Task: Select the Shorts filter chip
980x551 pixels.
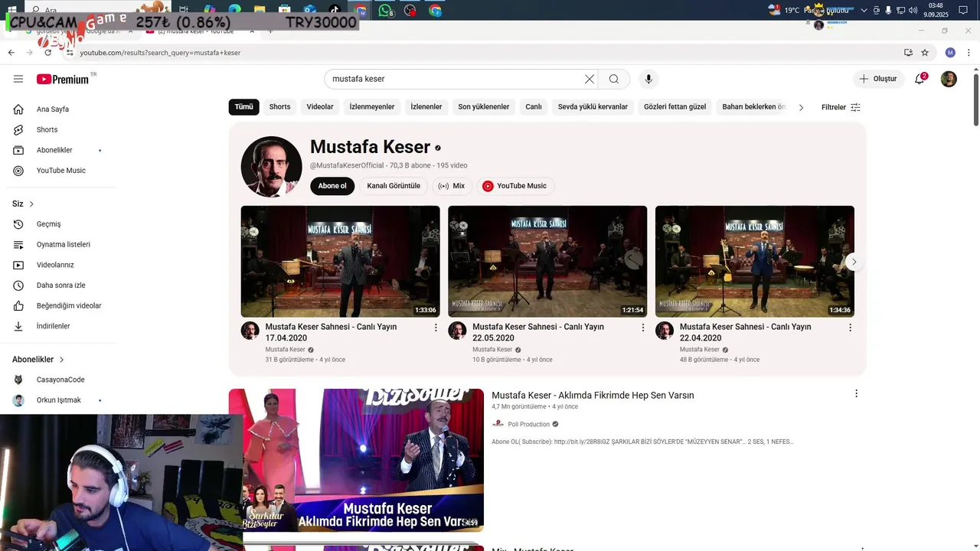Action: coord(279,107)
